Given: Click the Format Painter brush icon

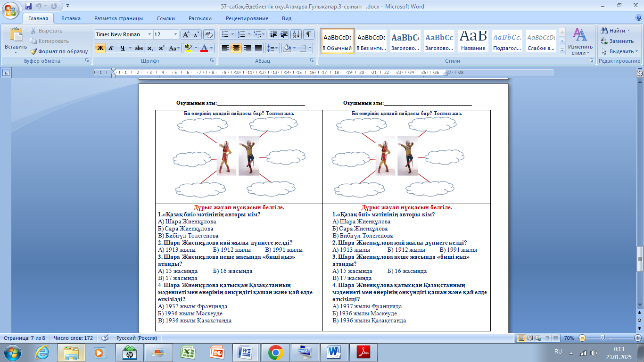Looking at the screenshot, I should click(34, 51).
